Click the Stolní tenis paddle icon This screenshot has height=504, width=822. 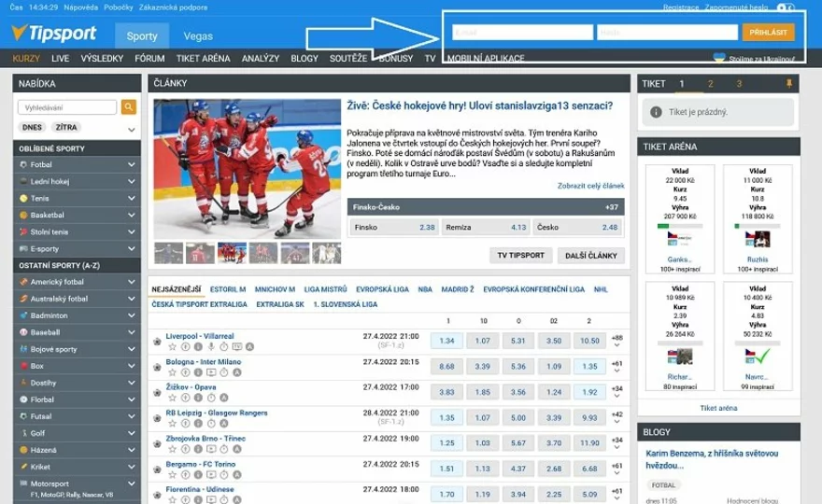pos(23,231)
